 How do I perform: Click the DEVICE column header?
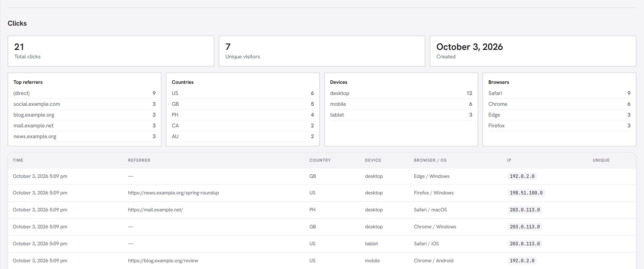point(373,160)
